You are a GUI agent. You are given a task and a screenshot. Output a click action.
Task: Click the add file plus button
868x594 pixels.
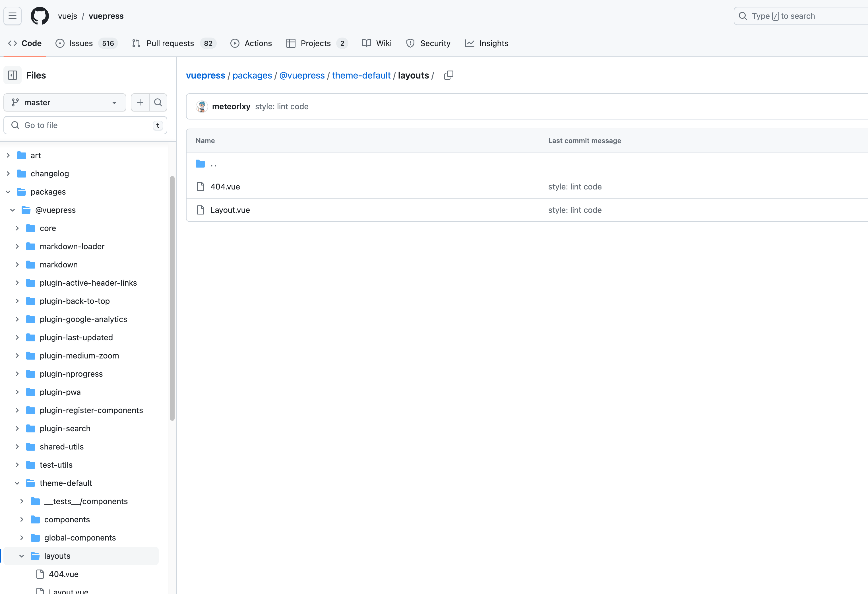click(140, 102)
